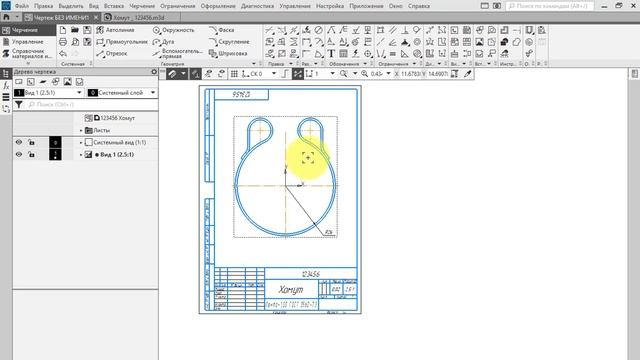Select the Автолиния tool

[x=115, y=30]
